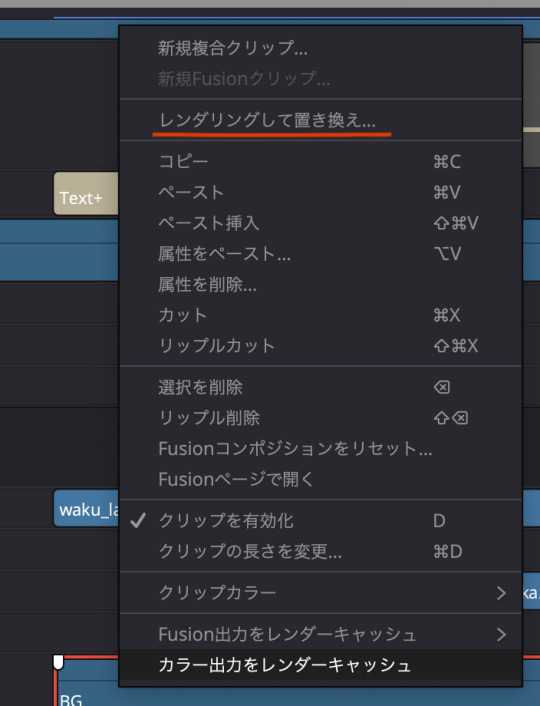540x706 pixels.
Task: Choose ペースト menu entry
Action: 320,192
